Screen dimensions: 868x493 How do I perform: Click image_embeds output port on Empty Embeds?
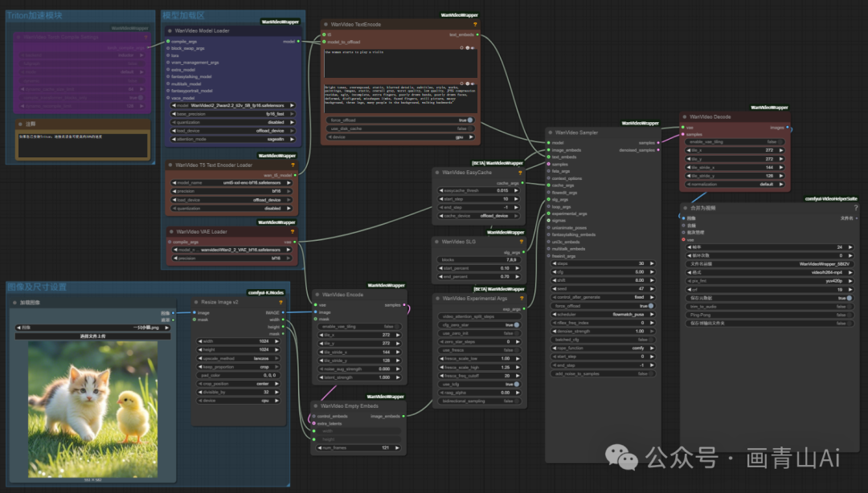(403, 416)
